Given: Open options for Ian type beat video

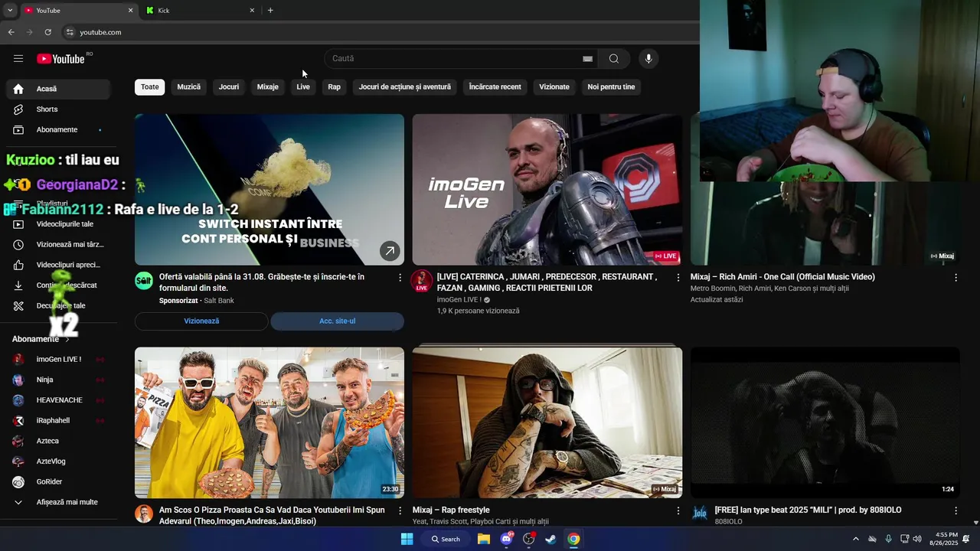Looking at the screenshot, I should (955, 510).
